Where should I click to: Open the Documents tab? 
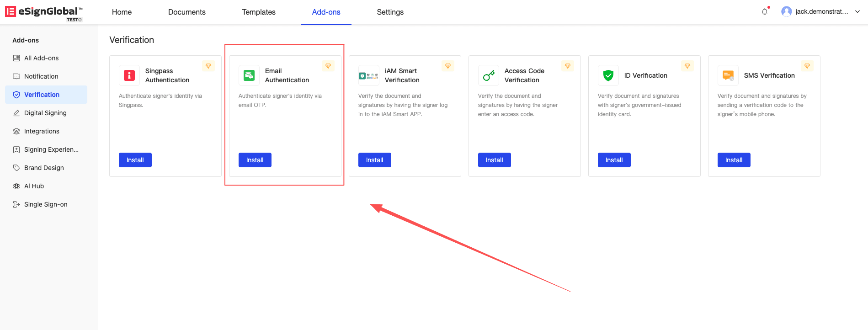coord(186,12)
